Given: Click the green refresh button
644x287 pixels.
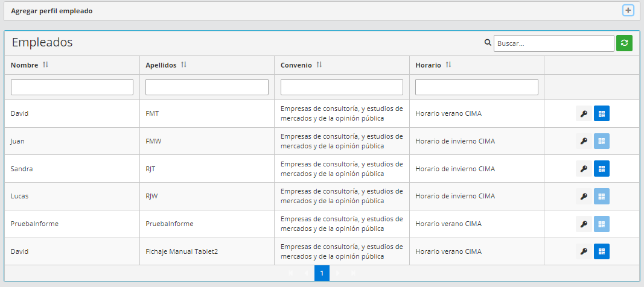Looking at the screenshot, I should [x=624, y=43].
